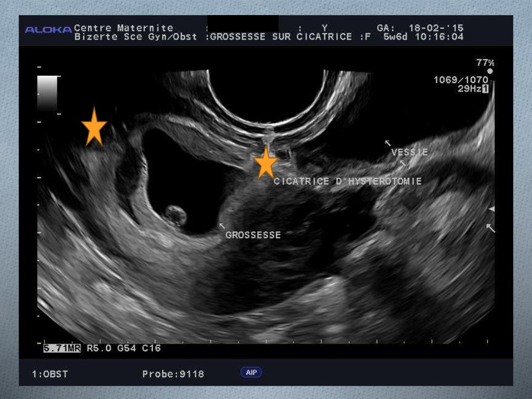Click the '1:OBST' preset label
This screenshot has height=399, width=532.
click(x=50, y=374)
